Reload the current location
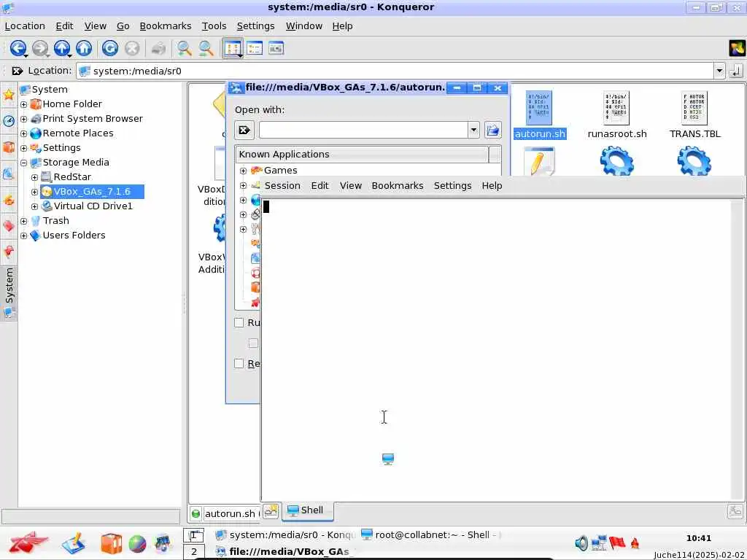This screenshot has height=560, width=747. 110,48
